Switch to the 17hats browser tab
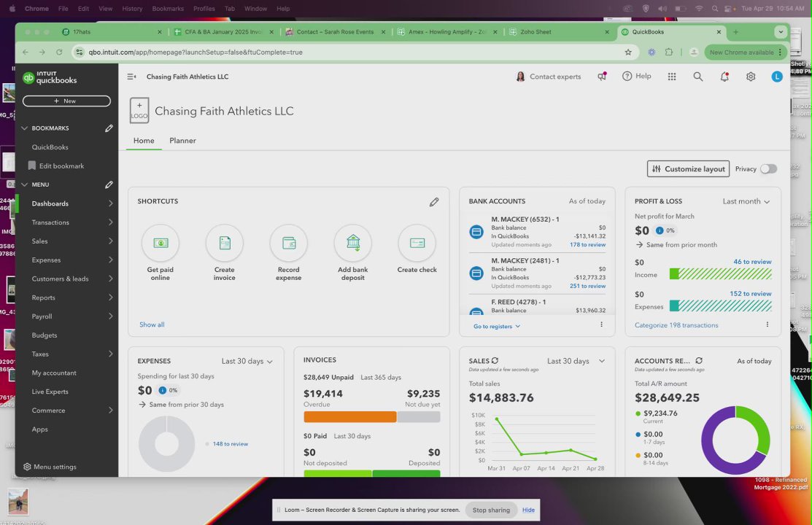The height and width of the screenshot is (525, 812). [112, 32]
